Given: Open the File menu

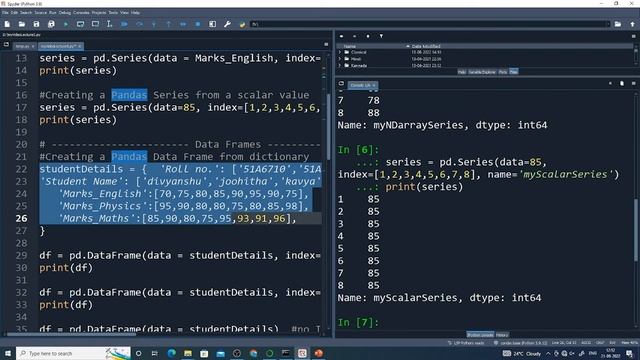Looking at the screenshot, I should click(x=5, y=13).
